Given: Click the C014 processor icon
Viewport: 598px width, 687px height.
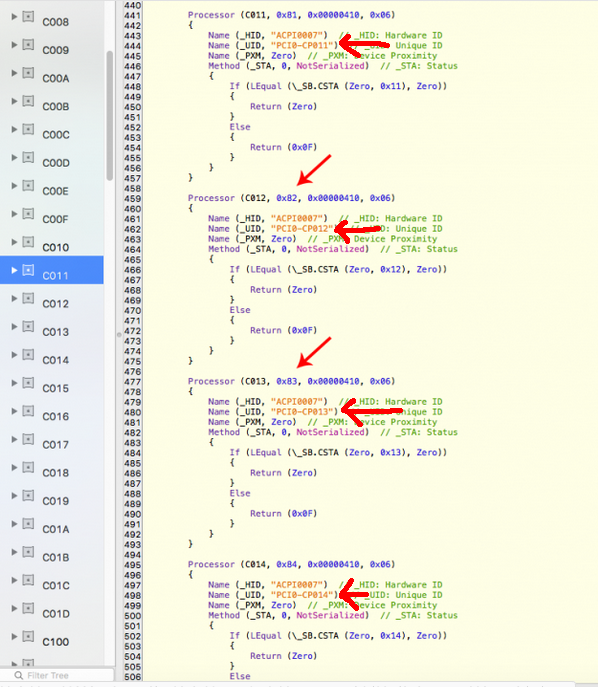Looking at the screenshot, I should (28, 354).
